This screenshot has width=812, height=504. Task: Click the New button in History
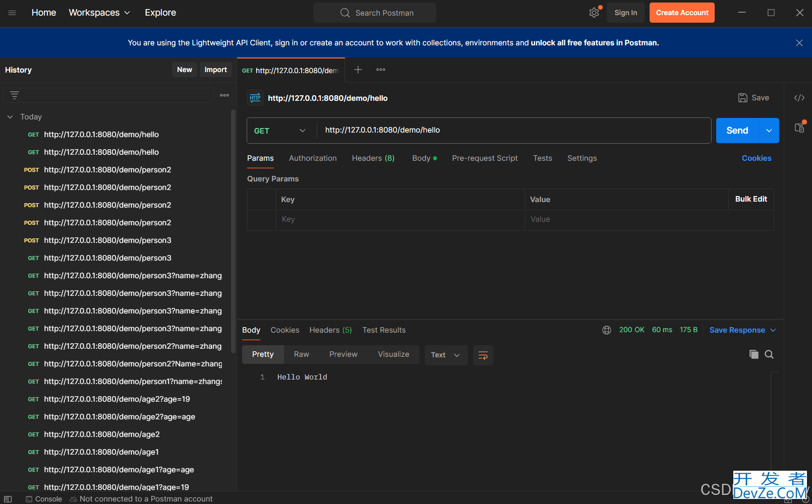click(x=185, y=70)
